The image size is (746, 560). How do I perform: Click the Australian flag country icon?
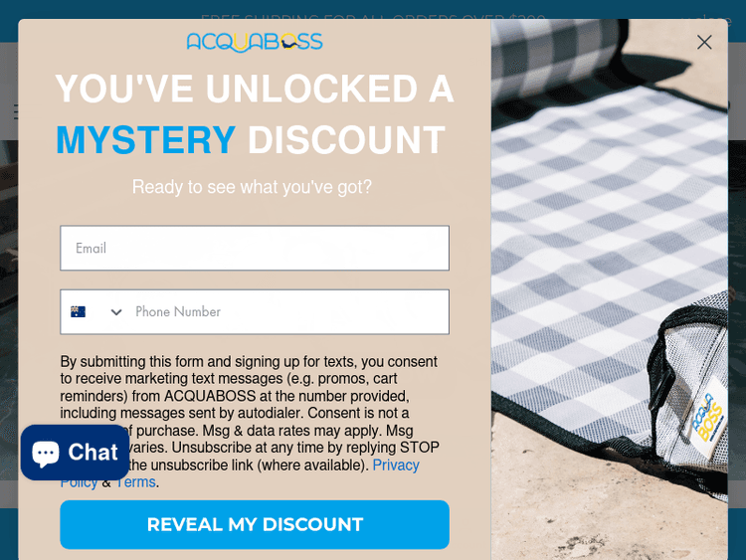[78, 311]
